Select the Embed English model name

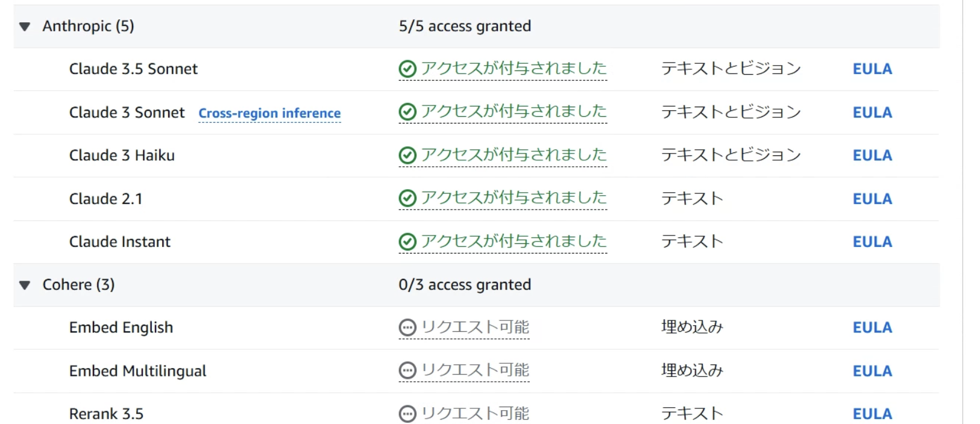pos(121,328)
